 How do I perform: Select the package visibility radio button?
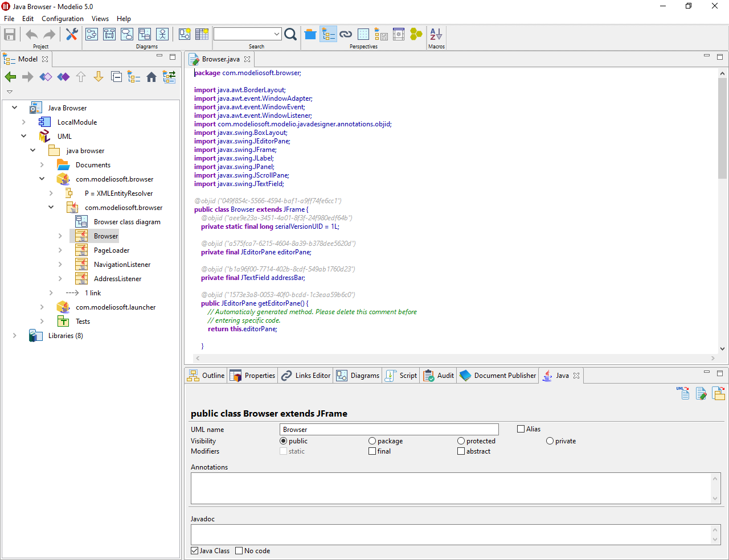(x=372, y=441)
